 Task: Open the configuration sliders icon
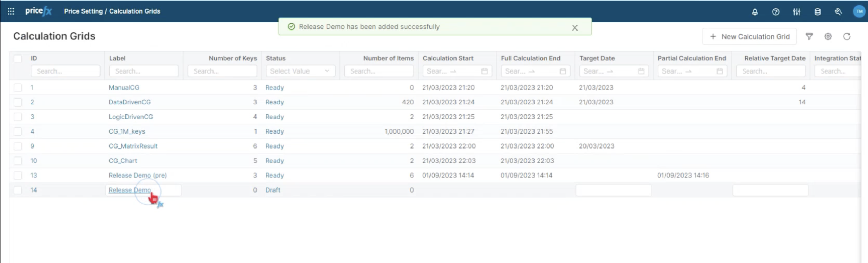796,12
